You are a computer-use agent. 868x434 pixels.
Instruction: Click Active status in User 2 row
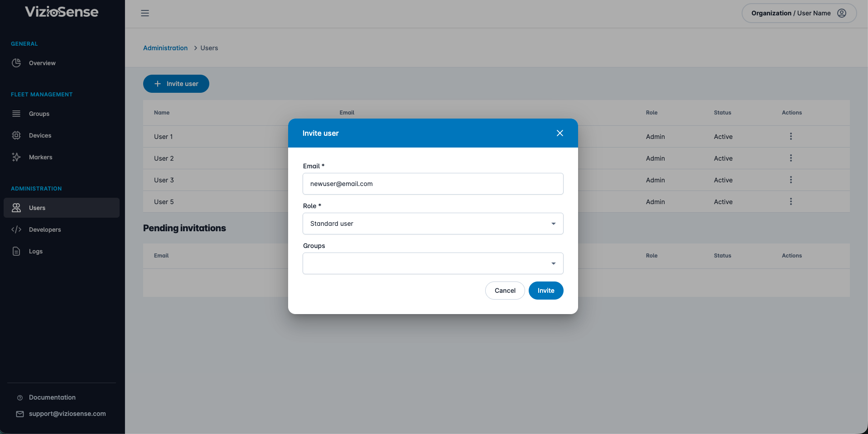click(x=723, y=158)
